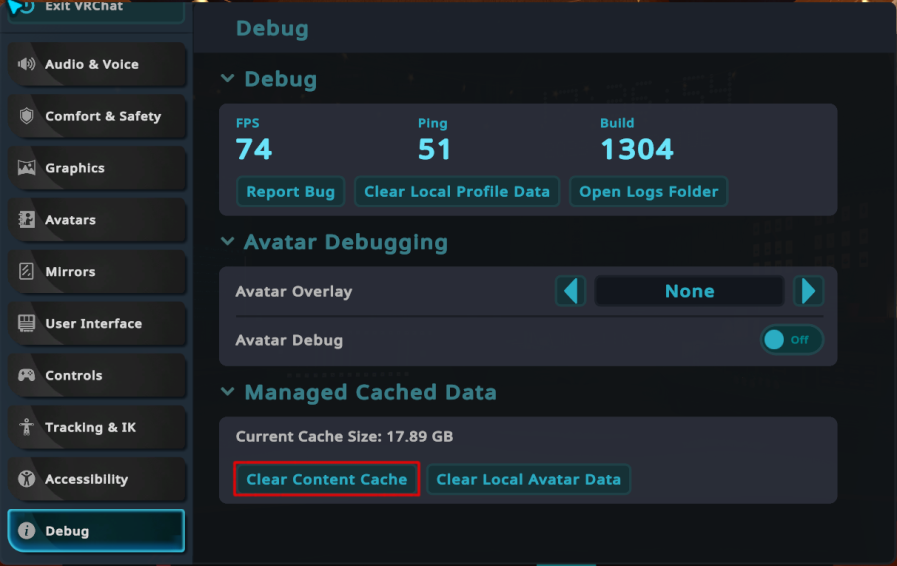Click the Graphics picture icon

27,168
